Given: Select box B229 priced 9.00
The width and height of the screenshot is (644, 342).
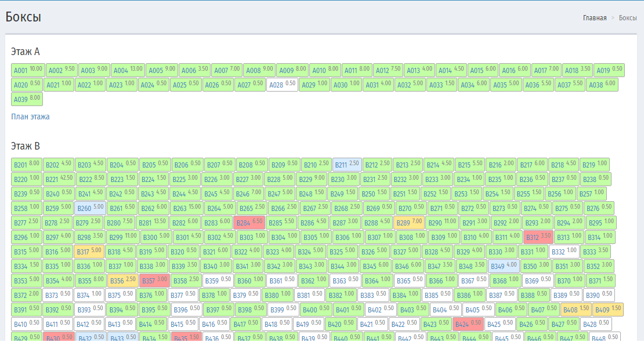Looking at the screenshot, I should pos(312,179).
